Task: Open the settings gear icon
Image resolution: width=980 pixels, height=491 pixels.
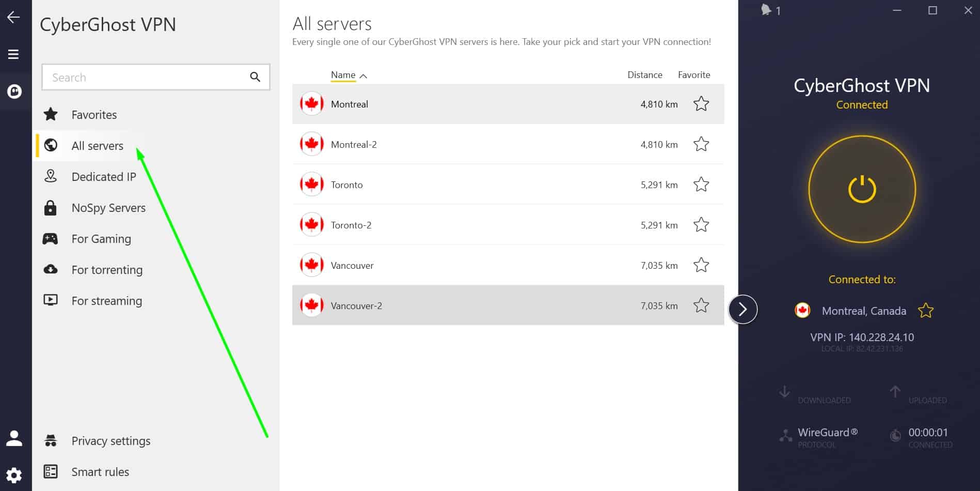Action: pyautogui.click(x=14, y=475)
